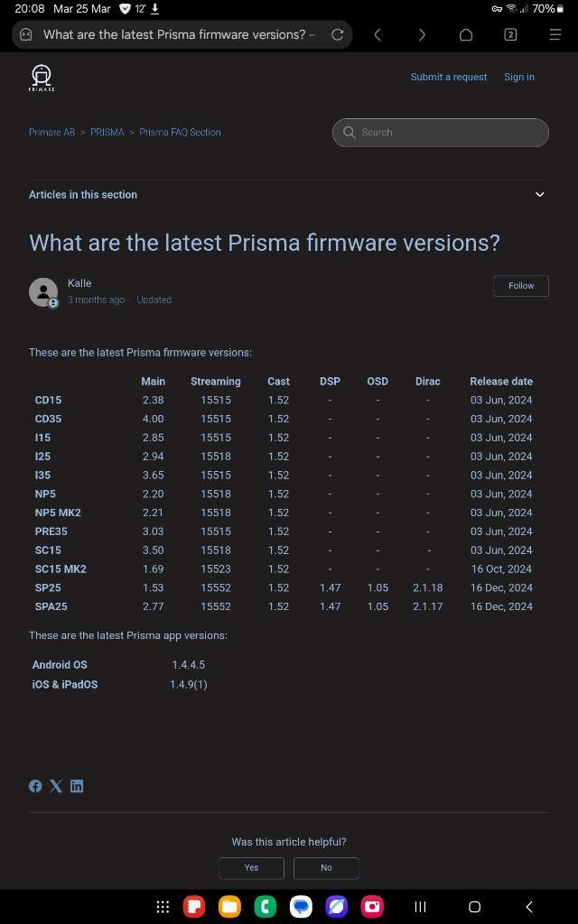Share article on Facebook
The width and height of the screenshot is (578, 924).
[35, 786]
